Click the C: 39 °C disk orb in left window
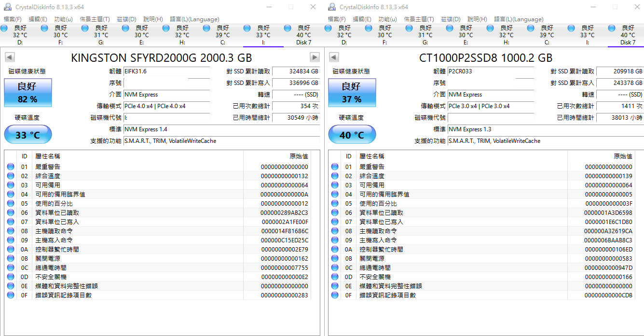Screen dimensions: 644x336 click(x=207, y=28)
